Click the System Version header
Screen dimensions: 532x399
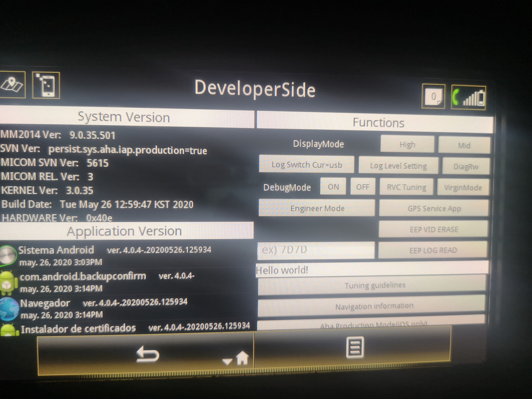[127, 117]
